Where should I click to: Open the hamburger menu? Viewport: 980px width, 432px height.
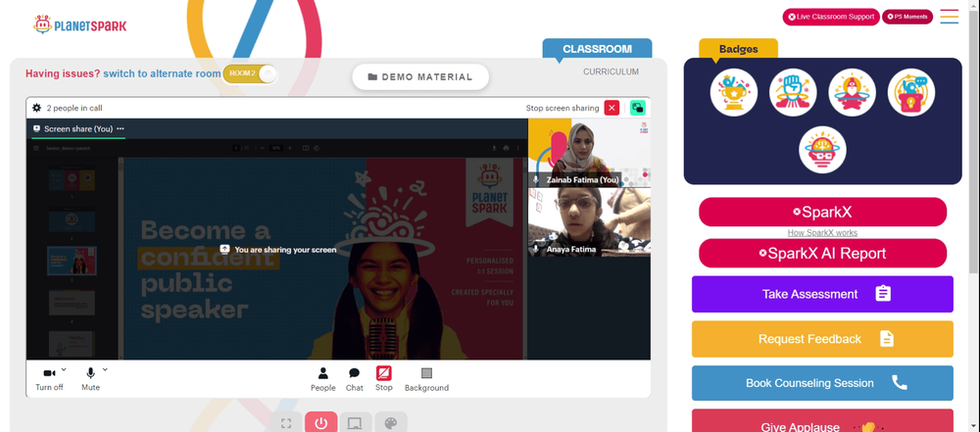[x=950, y=17]
